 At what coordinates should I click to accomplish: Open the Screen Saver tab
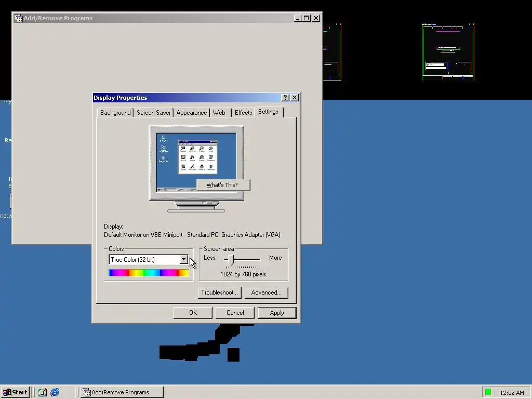click(x=153, y=113)
